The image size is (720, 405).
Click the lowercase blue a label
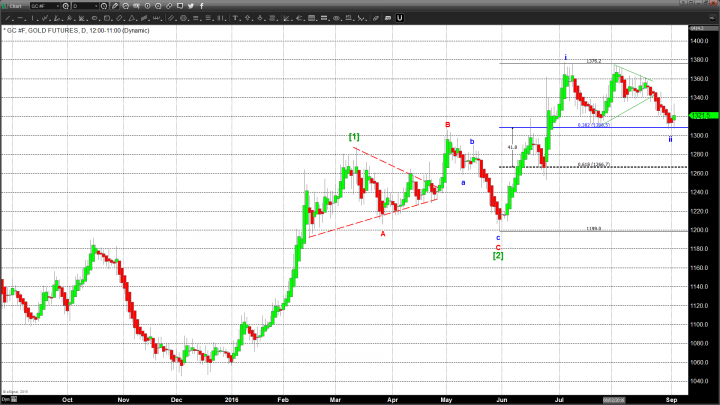[463, 183]
